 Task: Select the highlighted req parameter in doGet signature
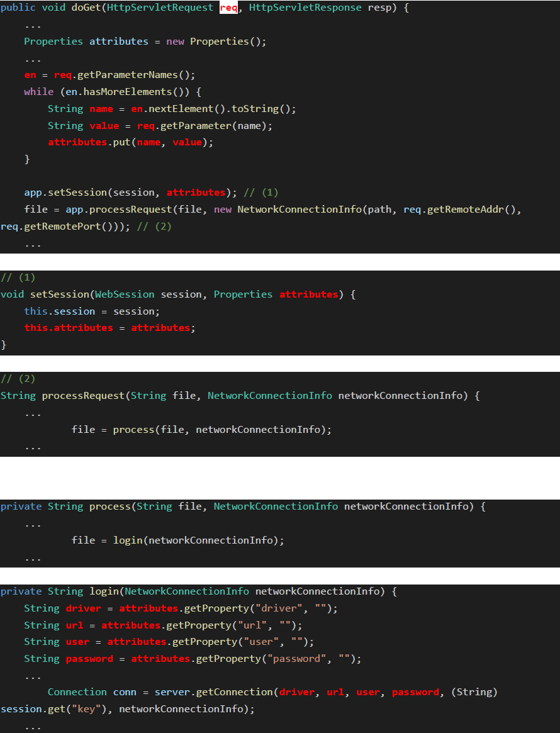[x=229, y=8]
